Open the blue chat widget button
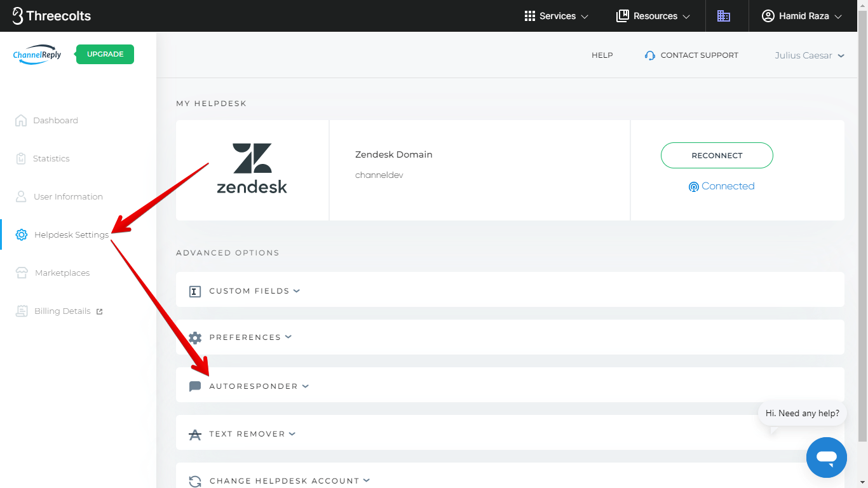This screenshot has height=488, width=868. tap(826, 457)
